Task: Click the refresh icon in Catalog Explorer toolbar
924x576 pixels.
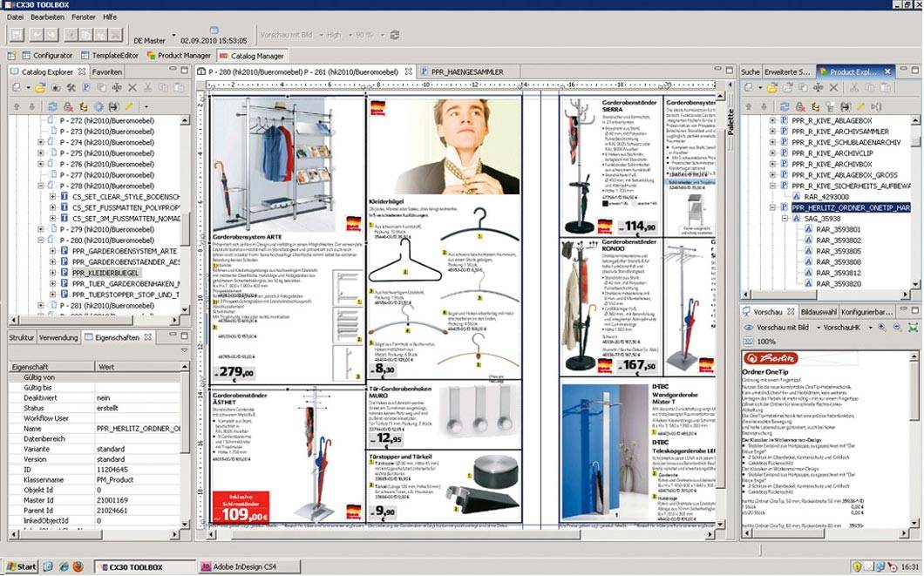Action: point(54,105)
